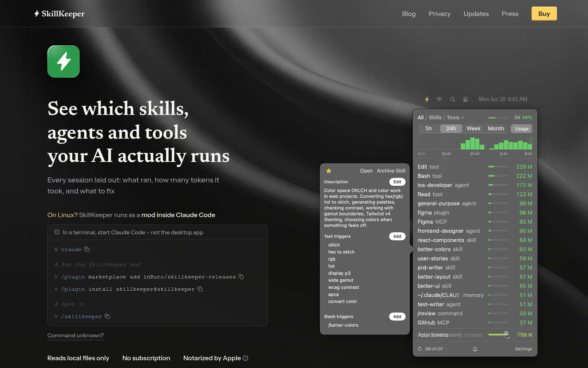588x368 pixels.
Task: Click the 'hex to oklch' text trigger
Action: coord(341,252)
